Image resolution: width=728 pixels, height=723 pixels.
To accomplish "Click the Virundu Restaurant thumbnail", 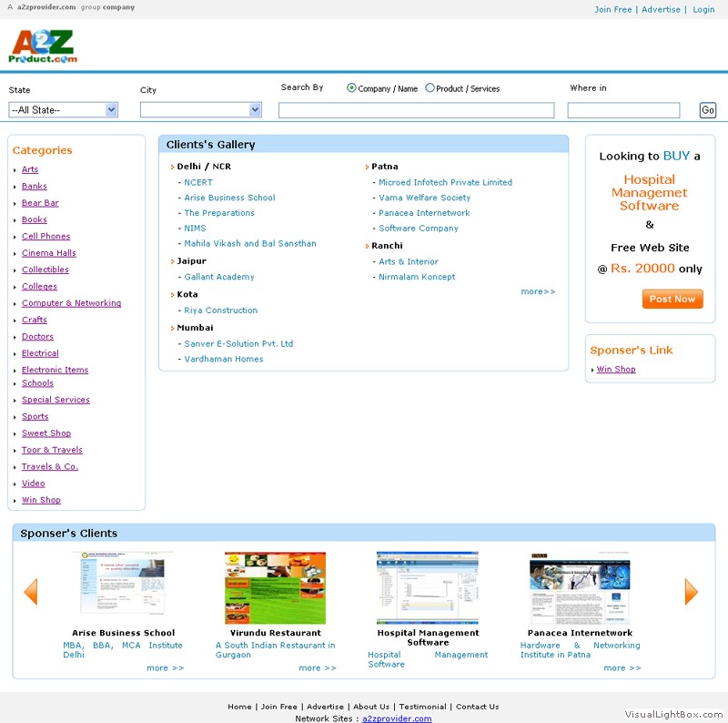I will click(276, 588).
